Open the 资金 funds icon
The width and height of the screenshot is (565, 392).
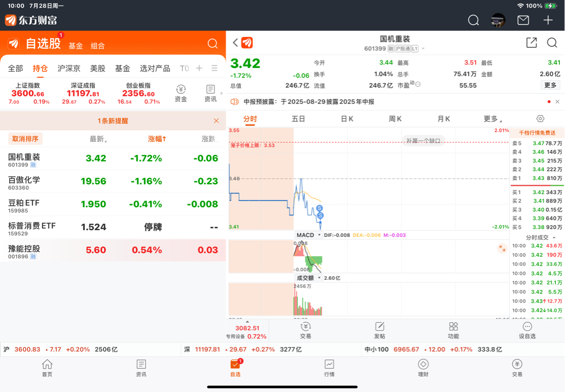pos(181,93)
